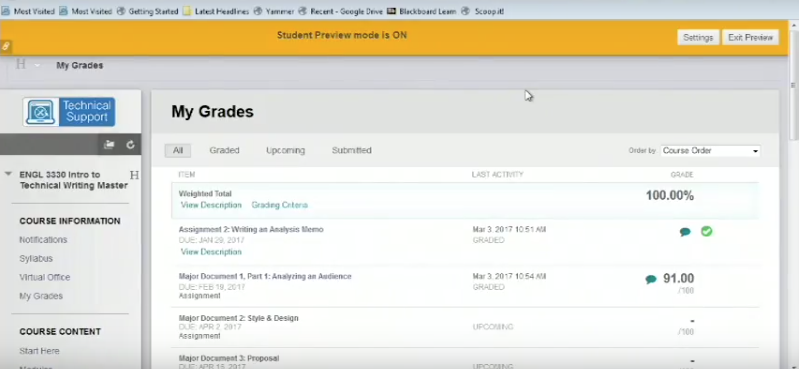The width and height of the screenshot is (801, 369).
Task: Open View Description under Weighted Total
Action: tap(211, 205)
